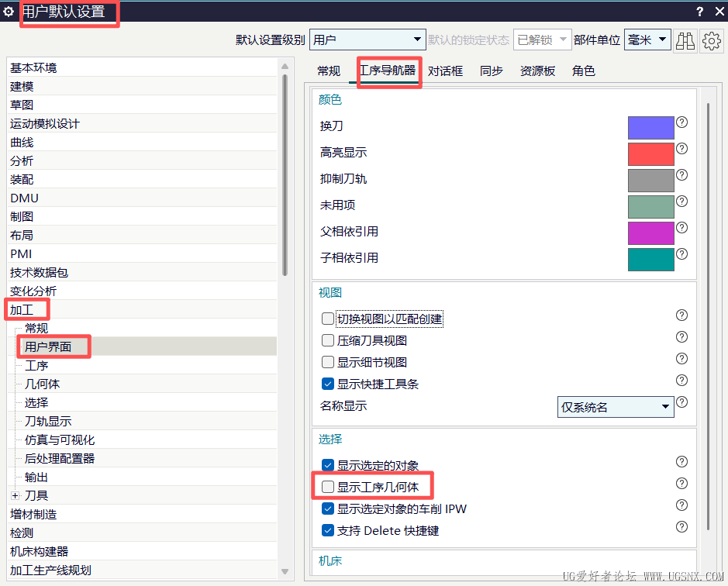Viewport: 728px width, 586px height.
Task: Uncheck 显示选定对象的车削 IPW checkbox
Action: coord(328,509)
